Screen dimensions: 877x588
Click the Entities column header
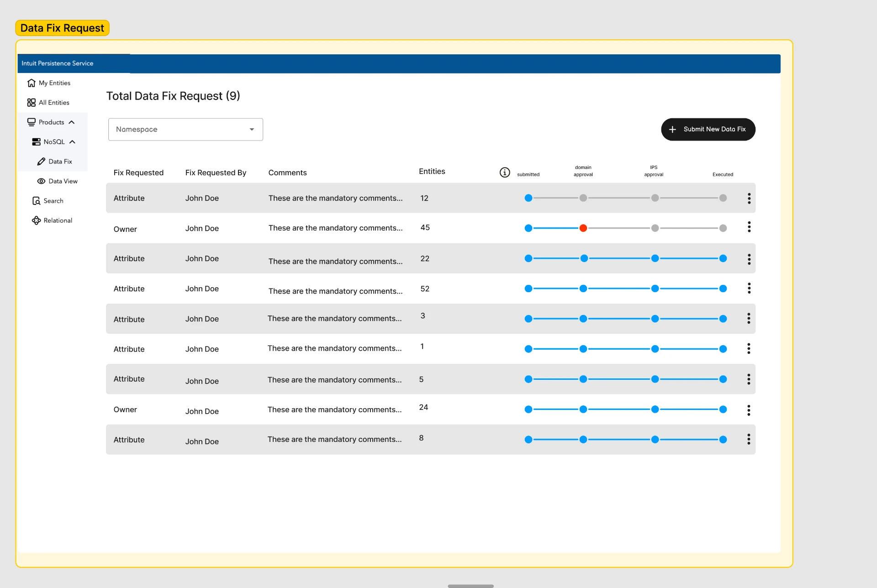432,171
